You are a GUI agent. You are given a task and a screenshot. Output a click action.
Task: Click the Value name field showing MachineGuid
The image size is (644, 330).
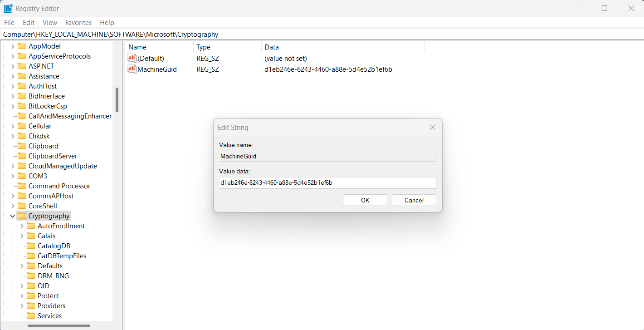[x=327, y=157]
